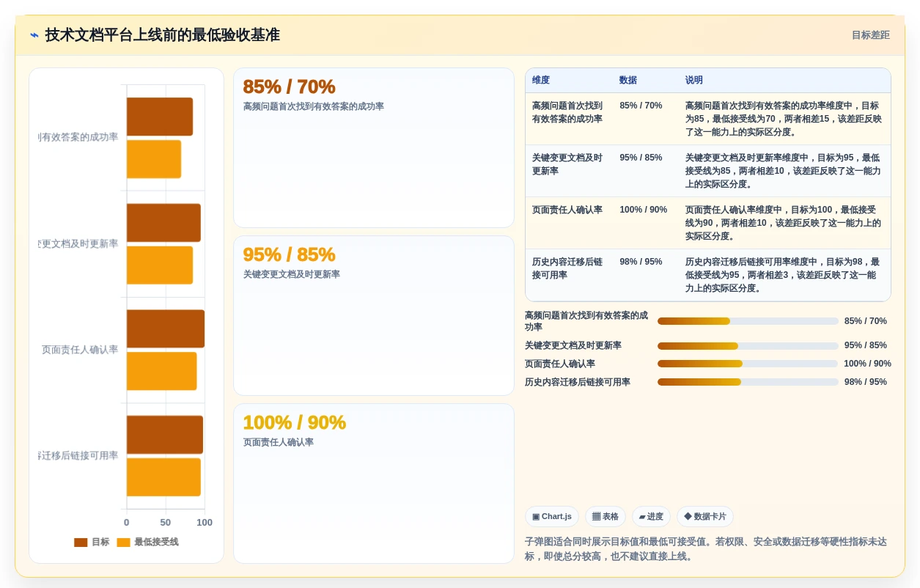Click x-axis tick label 100
The image size is (920, 588).
205,523
